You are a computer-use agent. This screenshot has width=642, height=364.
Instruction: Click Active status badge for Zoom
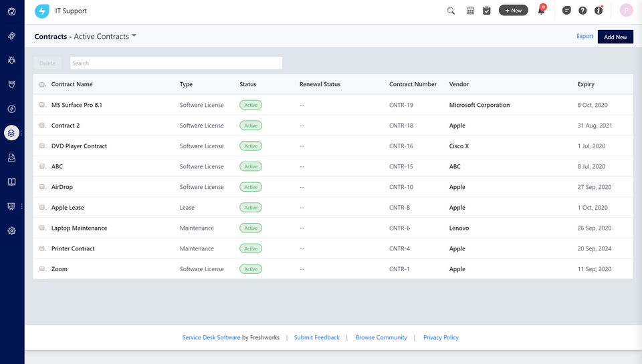click(x=251, y=269)
